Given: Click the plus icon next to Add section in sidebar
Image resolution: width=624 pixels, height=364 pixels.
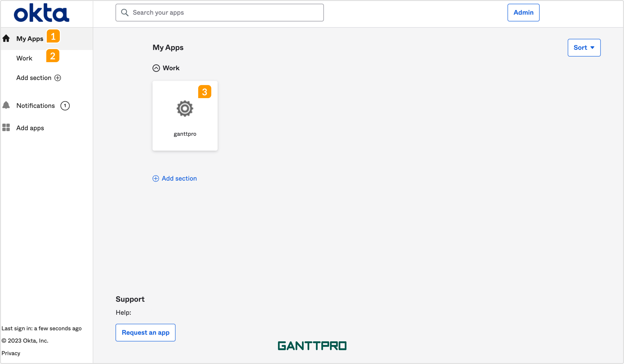Looking at the screenshot, I should pos(58,78).
